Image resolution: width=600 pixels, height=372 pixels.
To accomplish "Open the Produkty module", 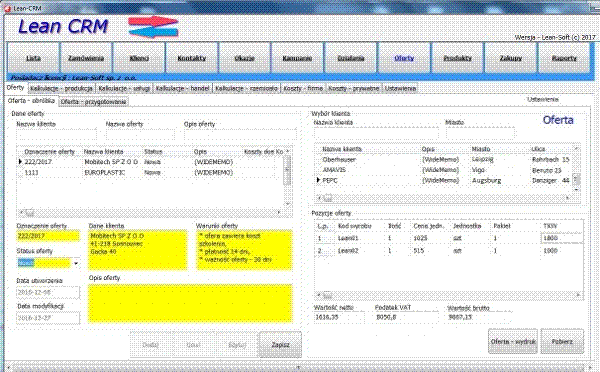I will 457,58.
